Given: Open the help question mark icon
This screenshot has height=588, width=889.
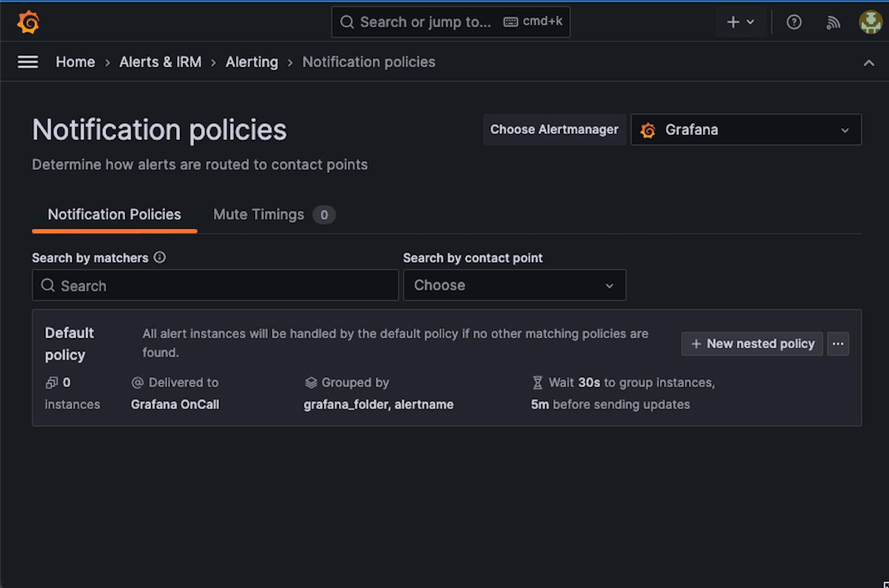Looking at the screenshot, I should (794, 22).
